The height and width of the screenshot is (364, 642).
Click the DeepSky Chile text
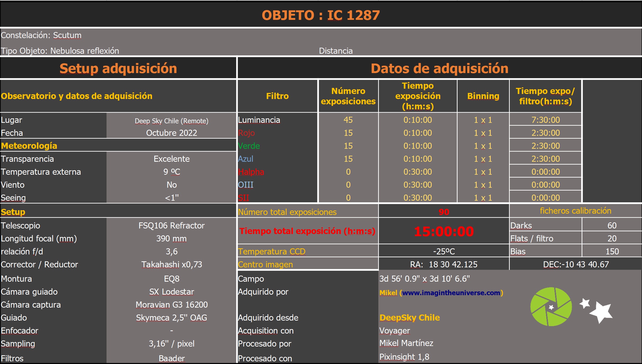(409, 317)
